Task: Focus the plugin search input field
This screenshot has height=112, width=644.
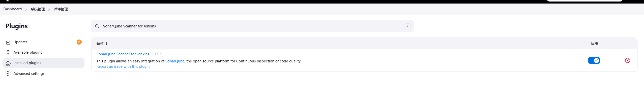Action: (252, 26)
